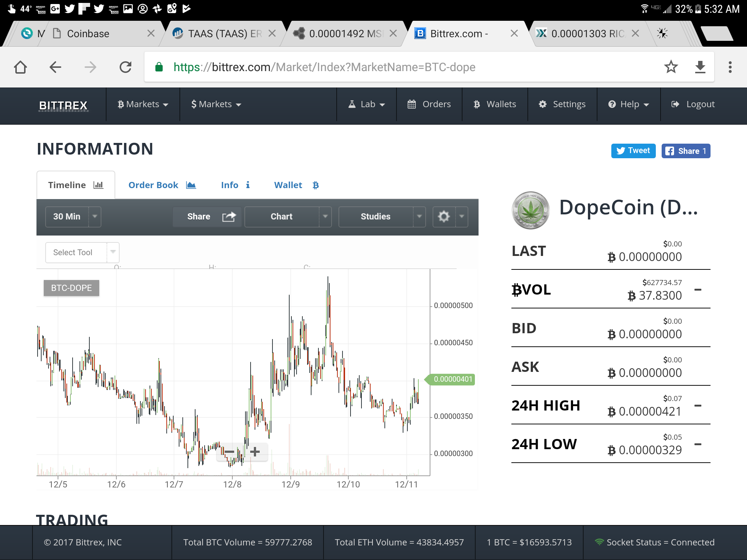747x560 pixels.
Task: Switch to the Info tab
Action: tap(235, 185)
